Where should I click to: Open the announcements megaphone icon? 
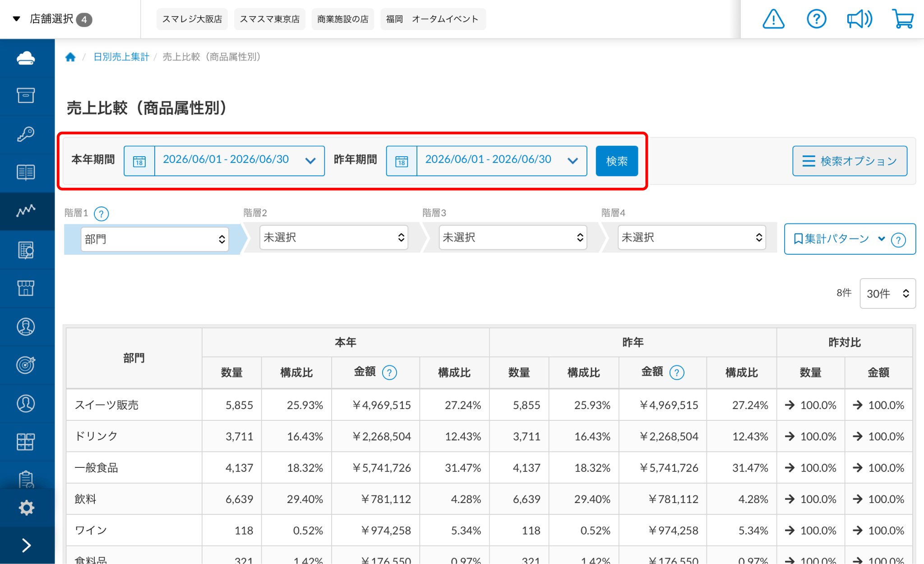coord(859,19)
